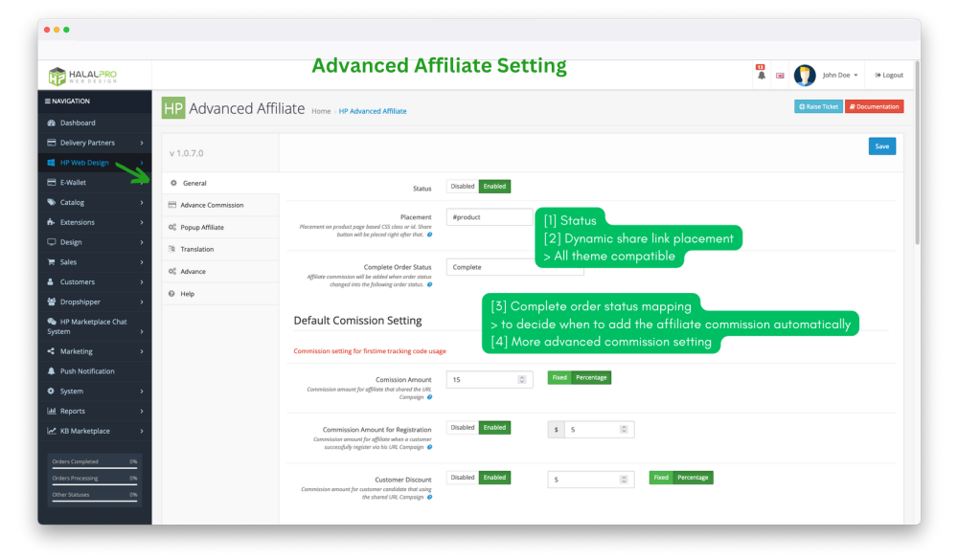The image size is (958, 560).
Task: Switch to the Popup Affiliate tab
Action: (202, 227)
